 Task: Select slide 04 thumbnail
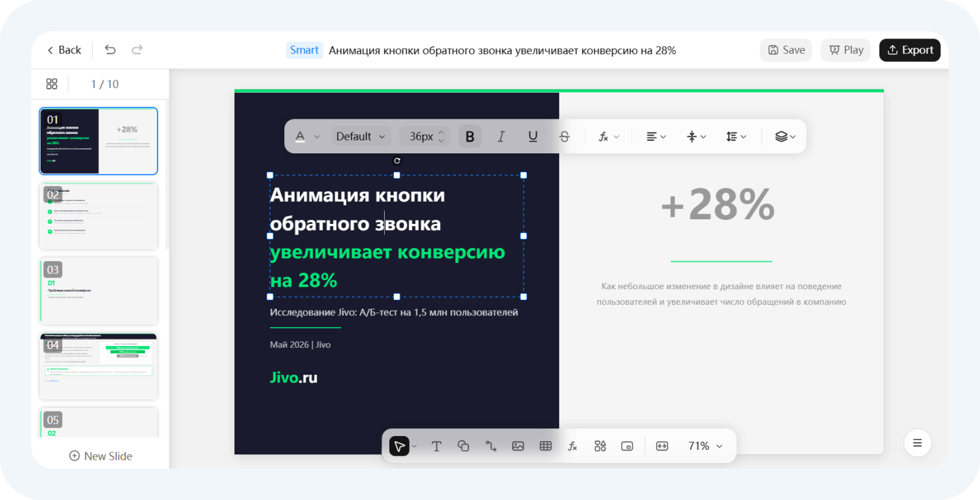point(99,366)
